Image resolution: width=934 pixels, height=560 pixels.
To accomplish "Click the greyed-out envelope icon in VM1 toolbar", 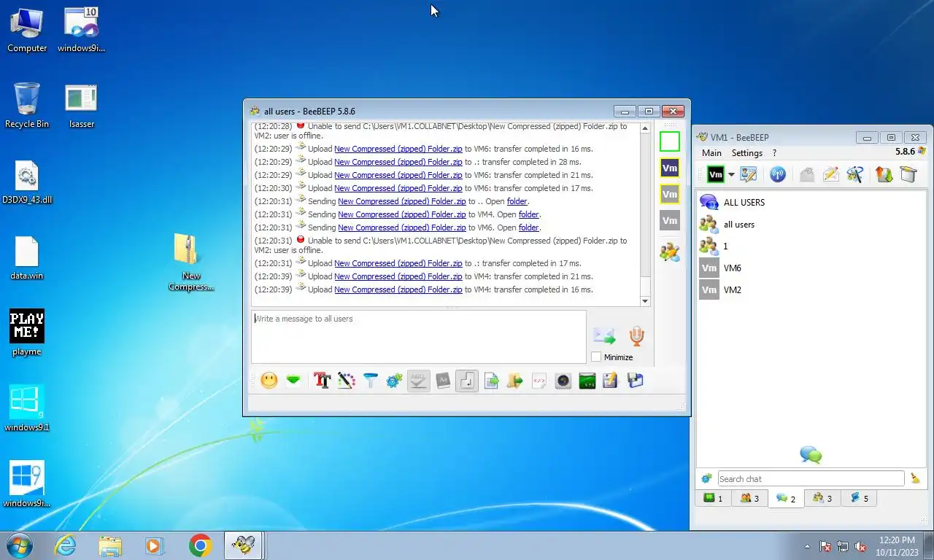I will (806, 174).
